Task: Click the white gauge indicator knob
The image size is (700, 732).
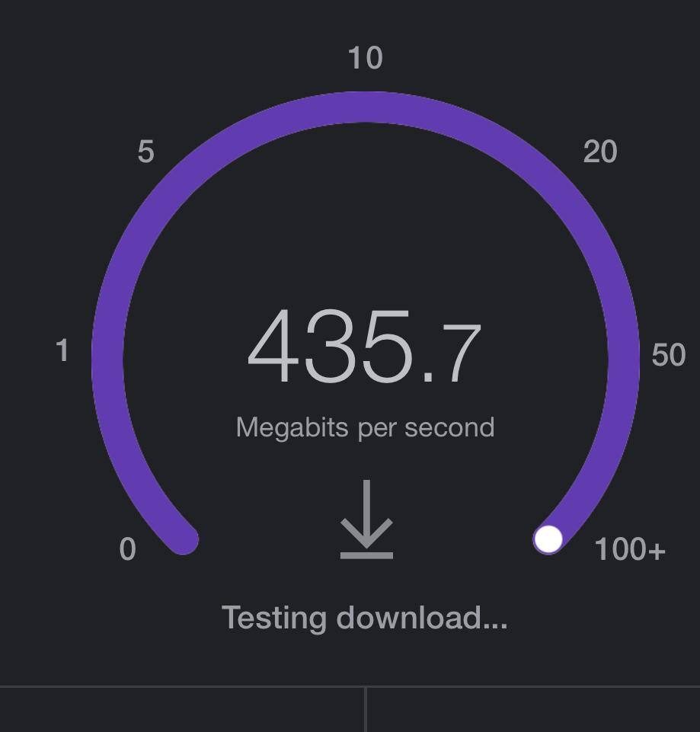Action: point(548,539)
